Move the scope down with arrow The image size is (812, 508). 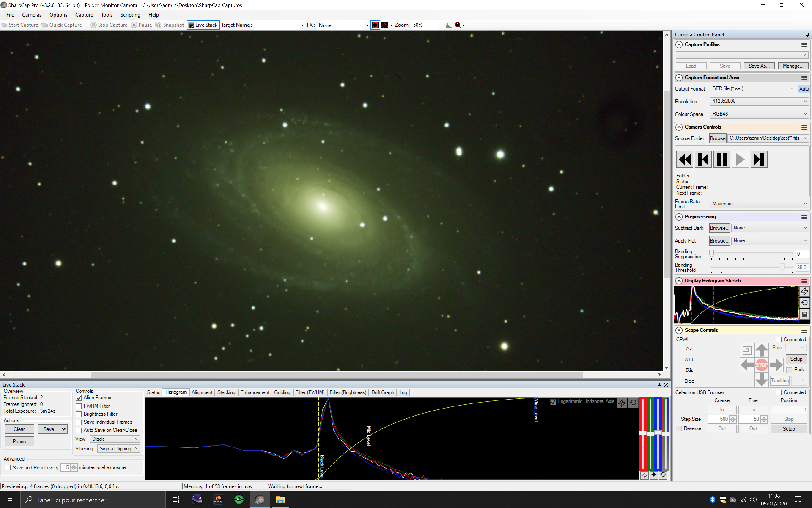tap(762, 380)
